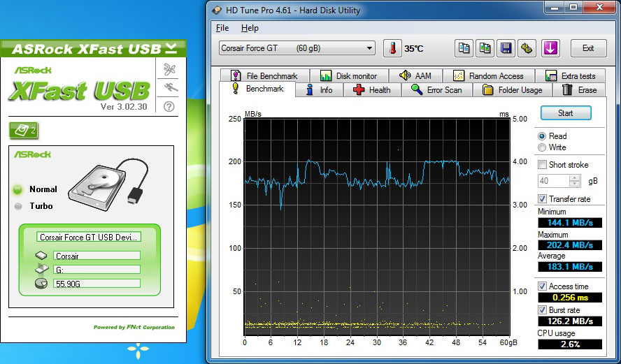Toggle the Burst rate checkbox
This screenshot has width=621, height=364.
(542, 310)
